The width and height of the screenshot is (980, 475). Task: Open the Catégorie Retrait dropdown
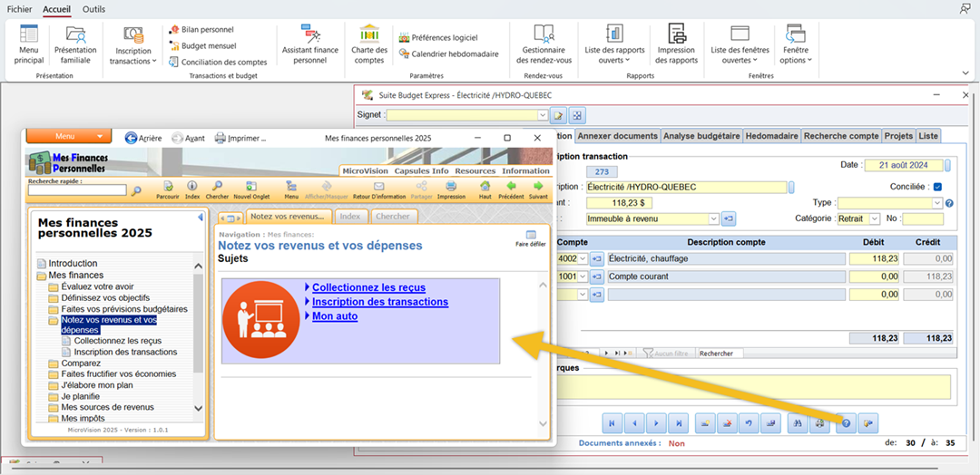click(875, 218)
